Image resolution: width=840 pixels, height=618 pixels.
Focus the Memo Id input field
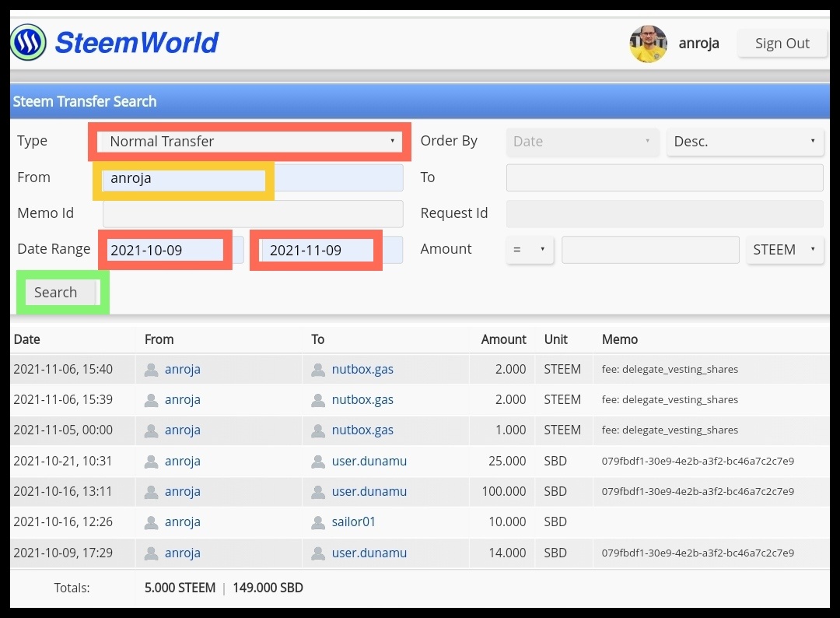click(252, 213)
